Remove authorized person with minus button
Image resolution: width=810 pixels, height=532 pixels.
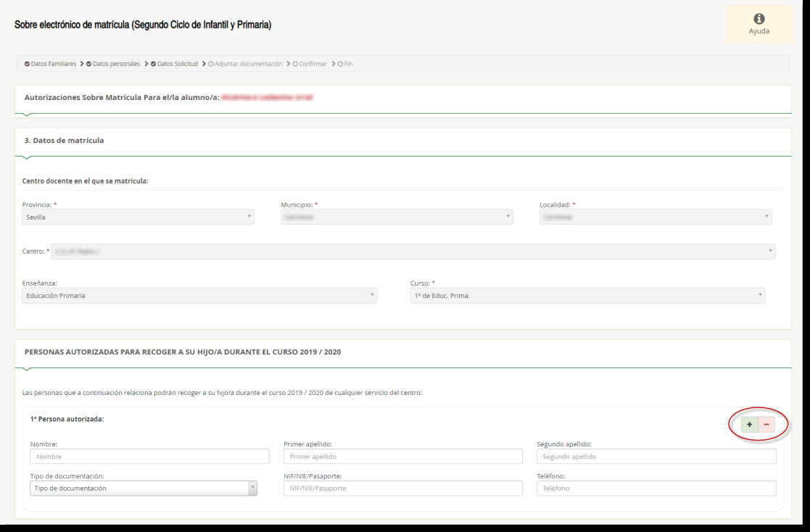pos(766,425)
